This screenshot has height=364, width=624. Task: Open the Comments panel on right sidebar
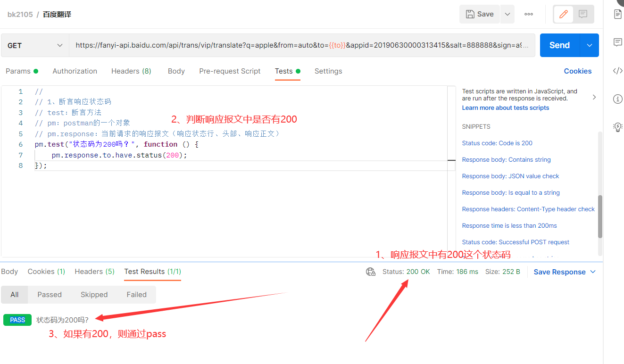click(x=618, y=42)
